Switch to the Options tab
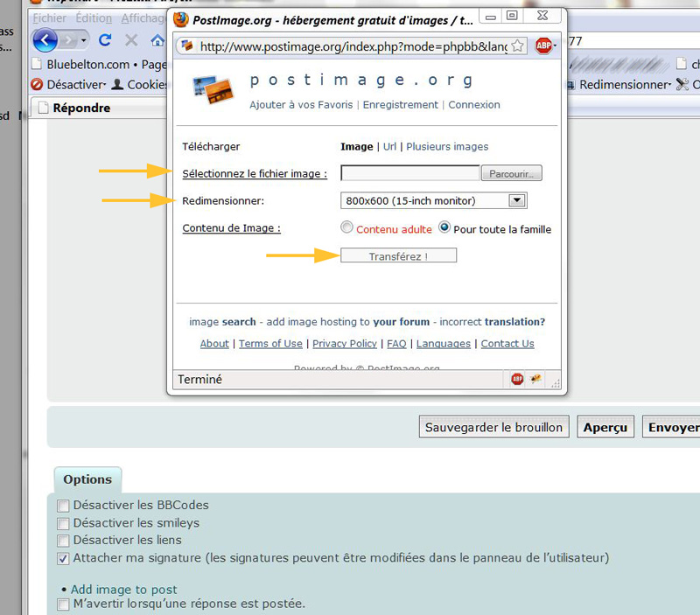This screenshot has width=700, height=615. point(87,479)
